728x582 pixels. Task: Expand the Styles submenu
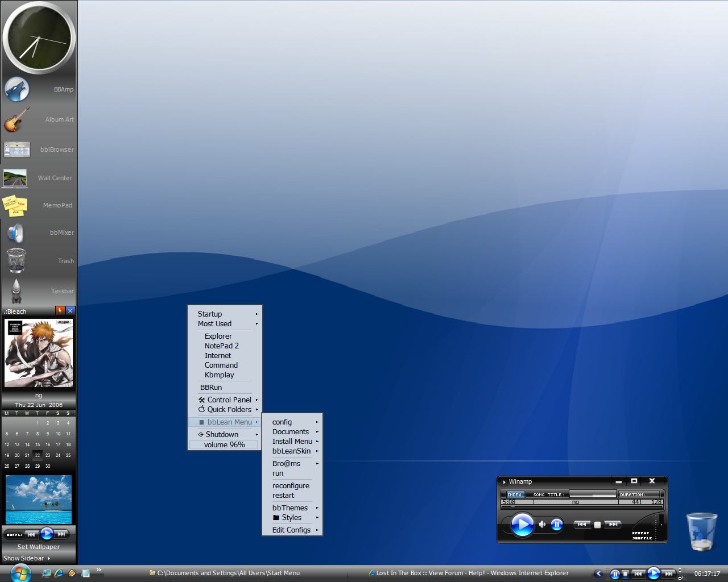pos(292,518)
